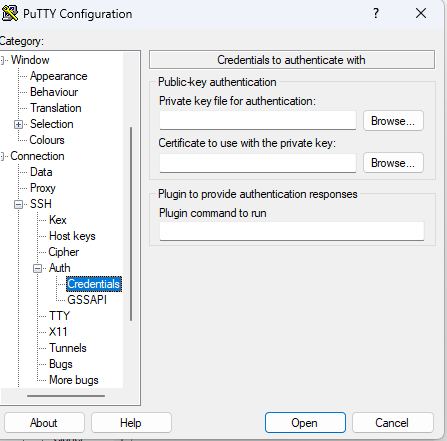The height and width of the screenshot is (441, 447).
Task: Select the Auth category item
Action: pos(60,268)
